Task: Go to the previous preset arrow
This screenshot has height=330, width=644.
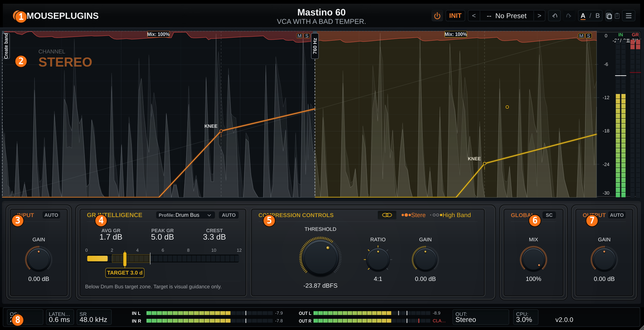Action: pyautogui.click(x=474, y=16)
